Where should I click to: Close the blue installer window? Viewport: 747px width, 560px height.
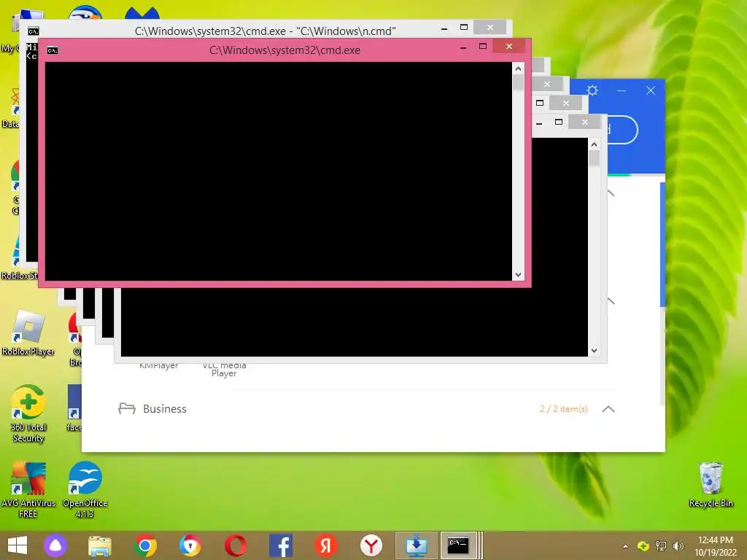click(650, 90)
